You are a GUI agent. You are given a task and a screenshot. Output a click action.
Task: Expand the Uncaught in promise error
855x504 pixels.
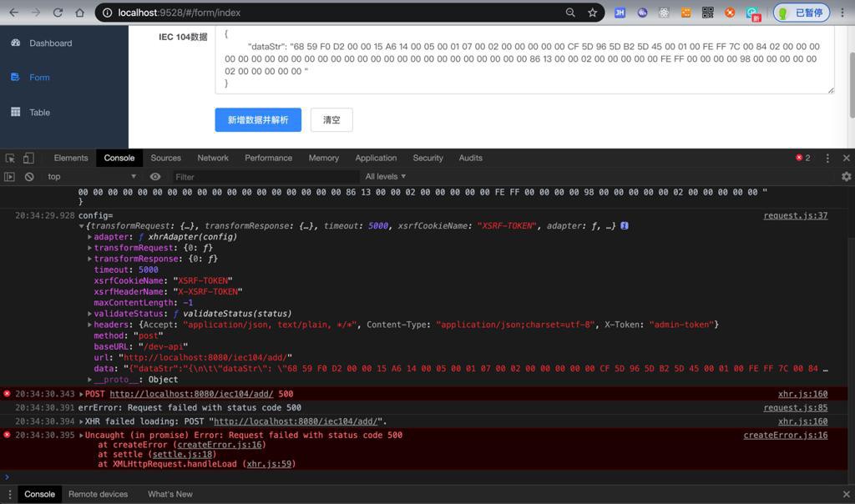pos(81,436)
